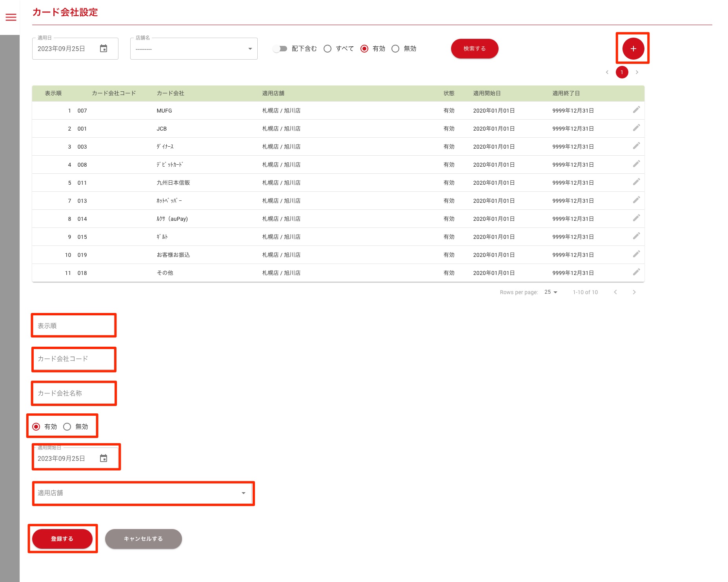Edit the MUFG row with pencil icon
728x582 pixels.
636,110
